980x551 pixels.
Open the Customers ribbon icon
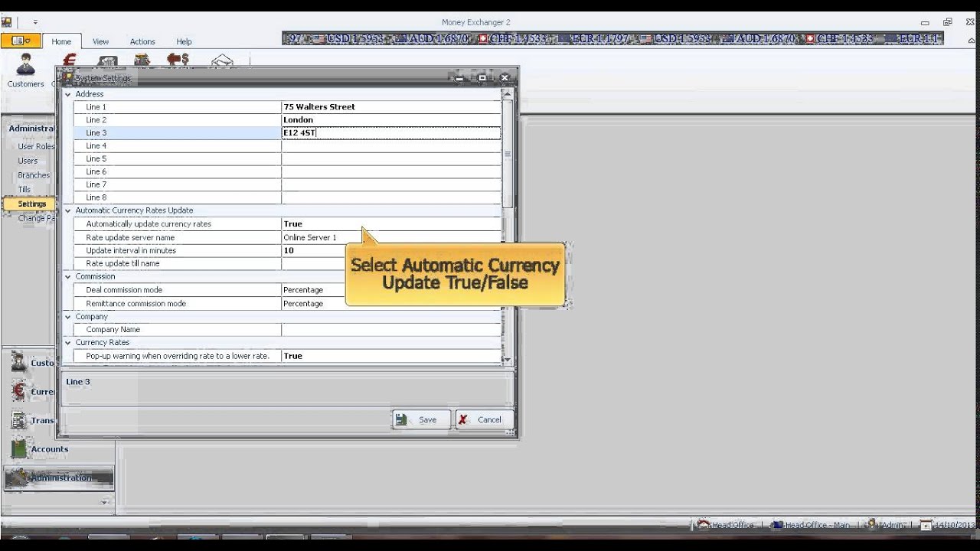point(25,71)
